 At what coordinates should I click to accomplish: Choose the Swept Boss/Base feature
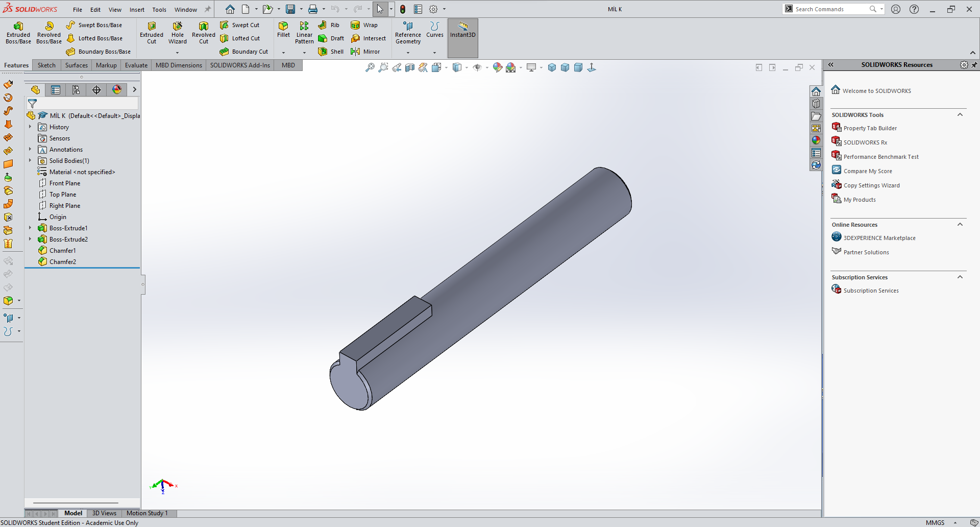[x=94, y=25]
